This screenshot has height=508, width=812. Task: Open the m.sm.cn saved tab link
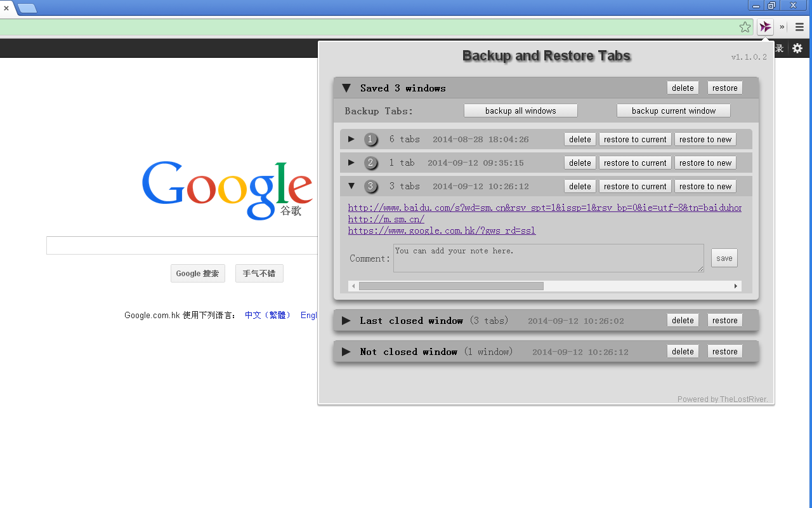click(x=386, y=219)
